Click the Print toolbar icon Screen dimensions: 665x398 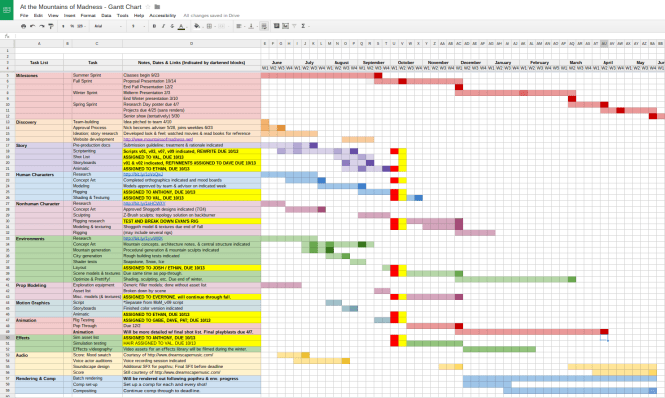coord(23,26)
